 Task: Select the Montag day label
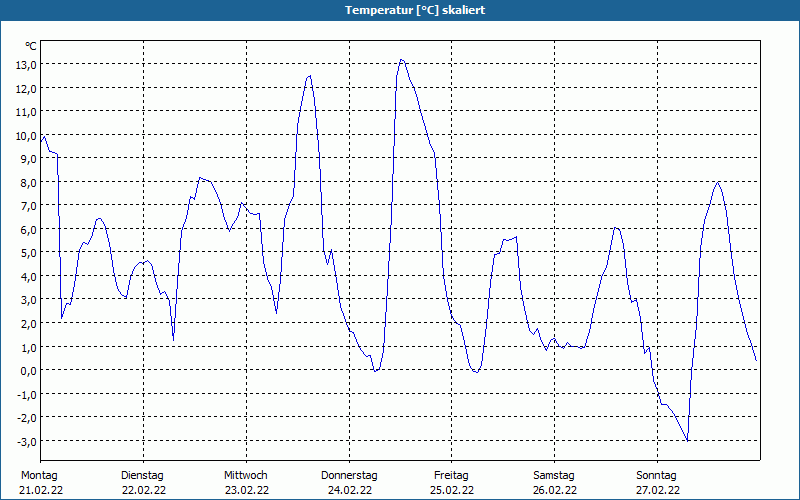coord(39,476)
